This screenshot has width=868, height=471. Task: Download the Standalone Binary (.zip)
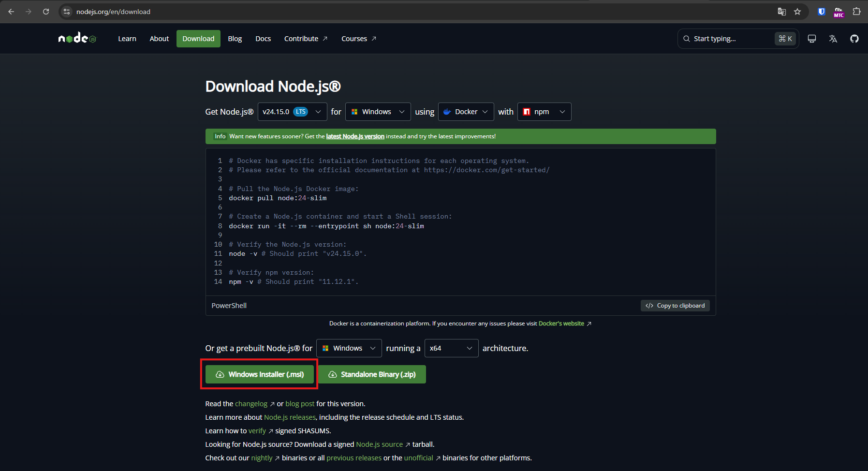click(x=372, y=374)
